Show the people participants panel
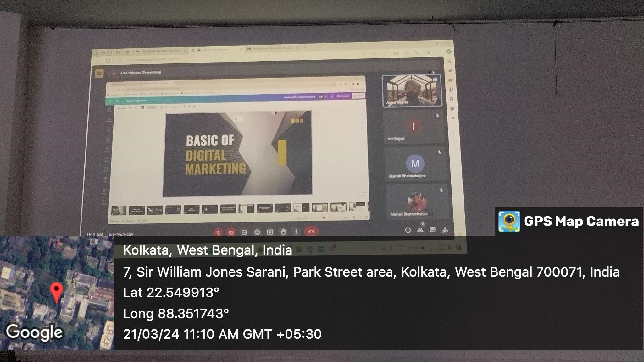Viewport: 644px width, 362px height. coord(420,230)
